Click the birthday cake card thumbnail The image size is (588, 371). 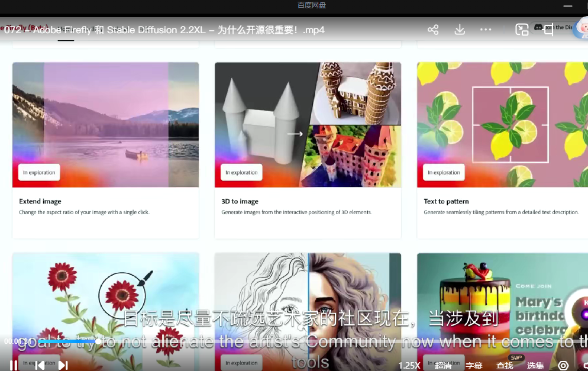point(502,312)
